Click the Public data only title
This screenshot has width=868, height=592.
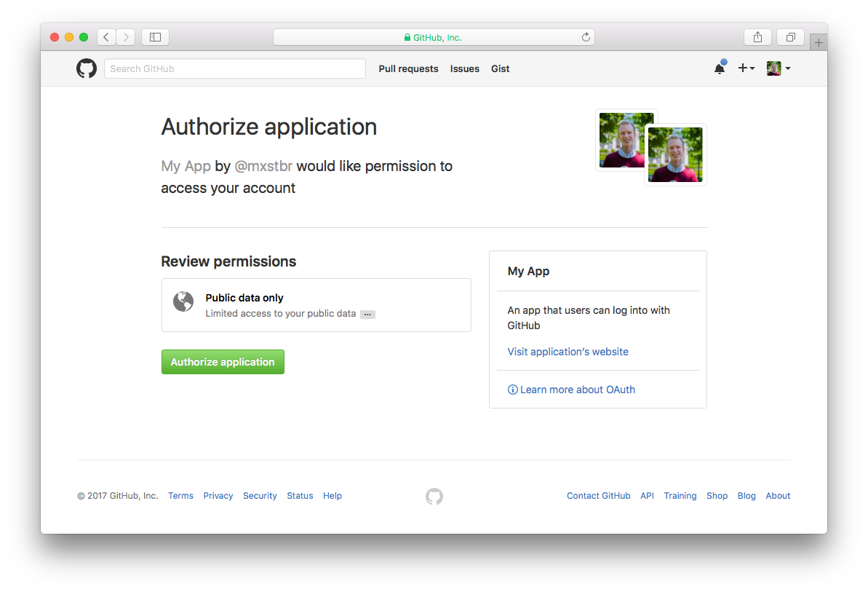pos(244,298)
